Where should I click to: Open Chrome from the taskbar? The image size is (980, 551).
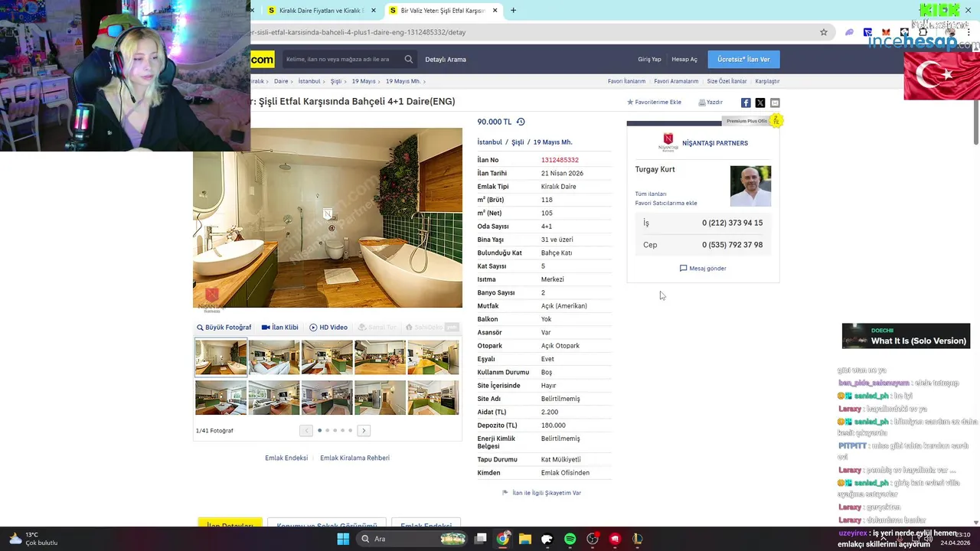coord(502,539)
